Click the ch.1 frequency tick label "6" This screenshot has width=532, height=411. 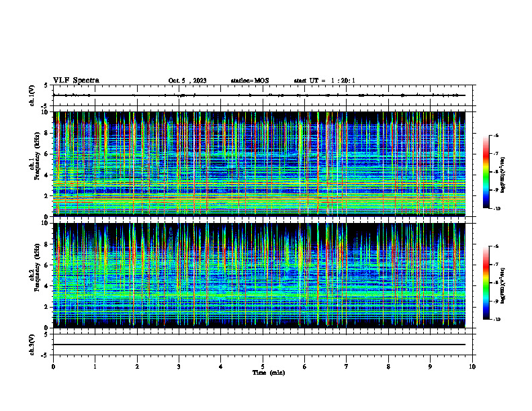(47, 154)
